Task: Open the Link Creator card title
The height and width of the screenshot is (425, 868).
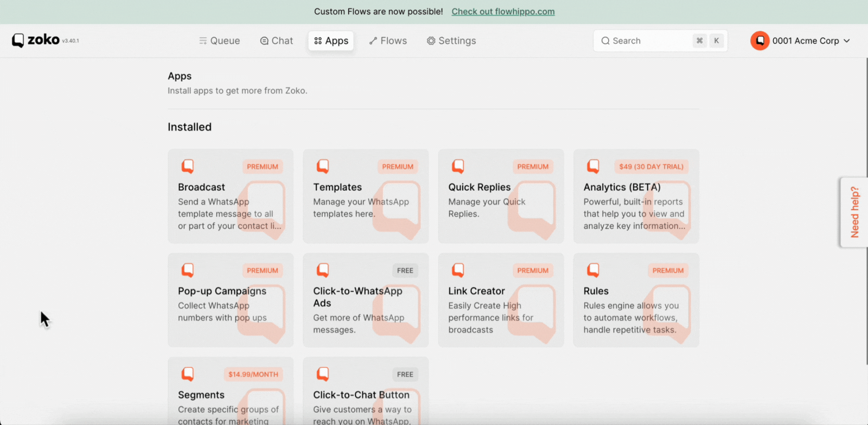Action: [476, 291]
